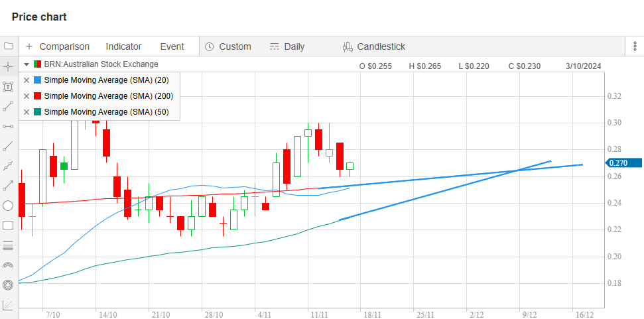This screenshot has width=644, height=319.
Task: Open the Candlestick chart type dropdown
Action: coord(373,46)
